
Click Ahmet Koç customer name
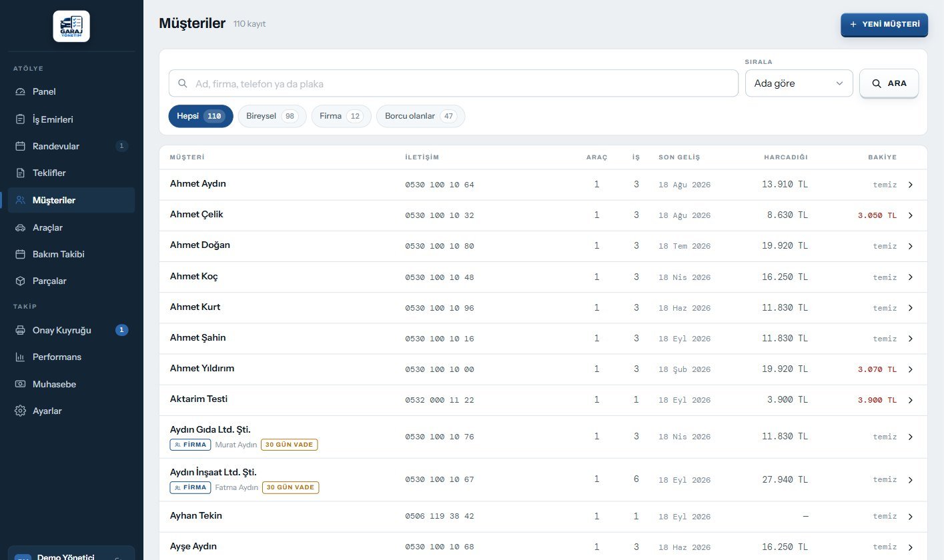click(194, 276)
